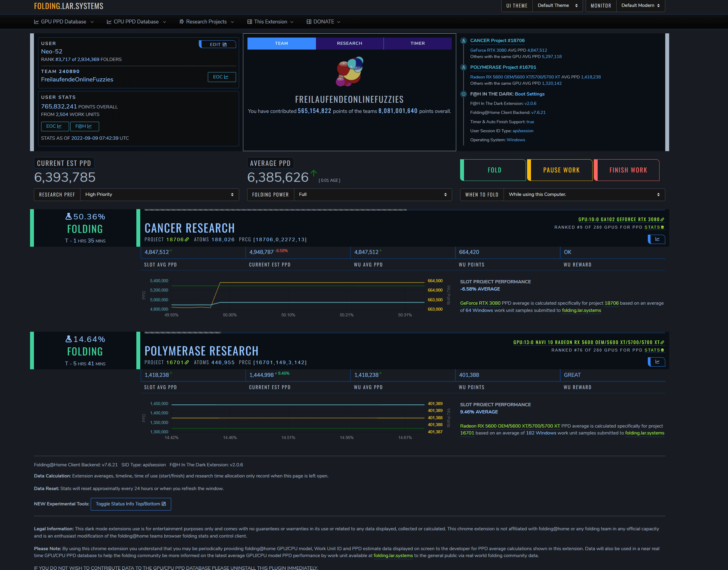The height and width of the screenshot is (570, 728).
Task: Toggle the Cancer Research chart button
Action: click(657, 239)
